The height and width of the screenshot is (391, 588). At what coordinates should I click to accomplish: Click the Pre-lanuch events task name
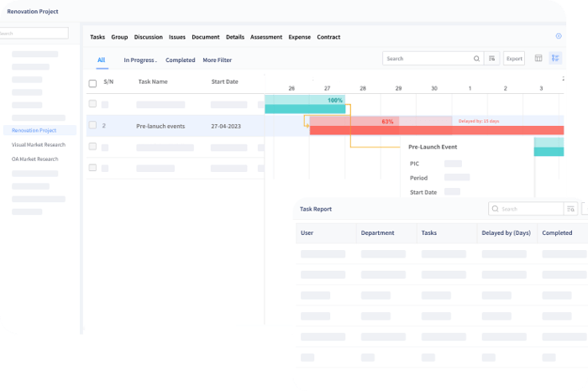(160, 126)
